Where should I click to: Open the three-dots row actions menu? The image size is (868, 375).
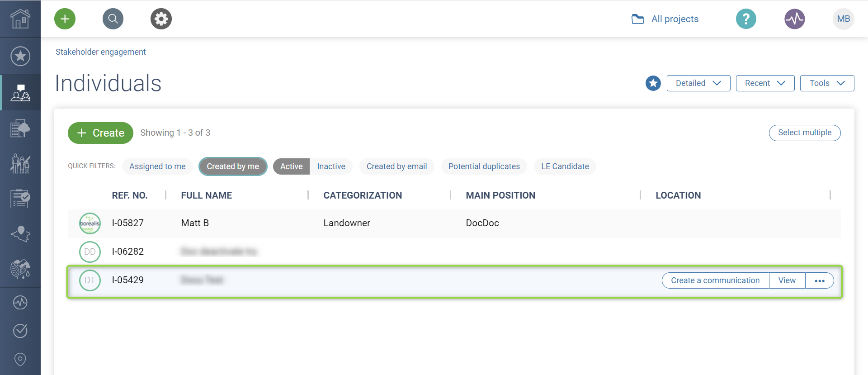819,280
